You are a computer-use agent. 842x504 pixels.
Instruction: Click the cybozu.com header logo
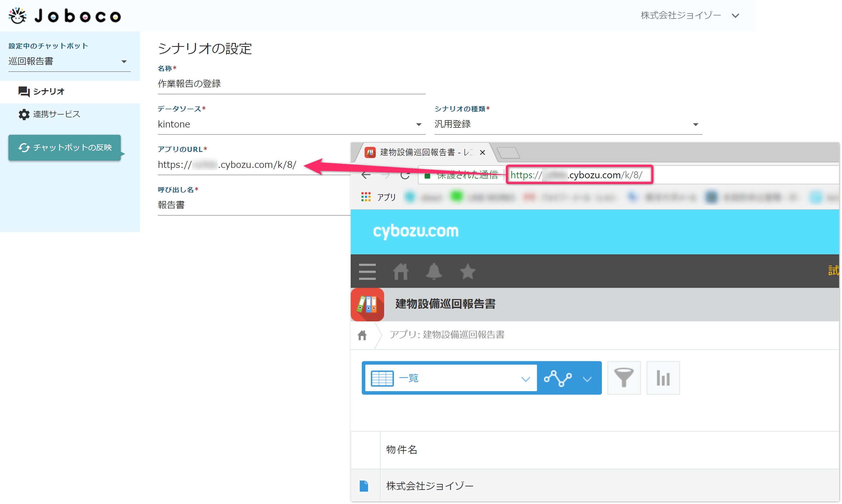(x=416, y=232)
